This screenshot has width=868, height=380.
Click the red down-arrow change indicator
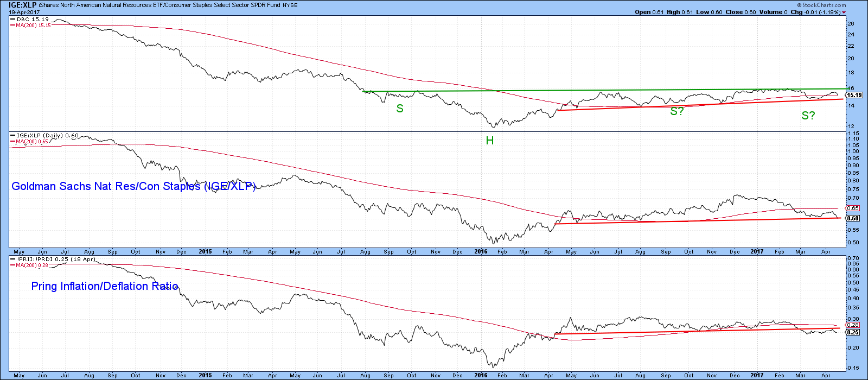(x=844, y=12)
